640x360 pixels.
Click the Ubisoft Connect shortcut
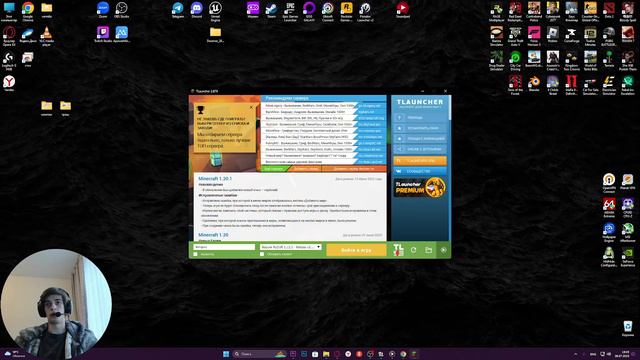(328, 11)
